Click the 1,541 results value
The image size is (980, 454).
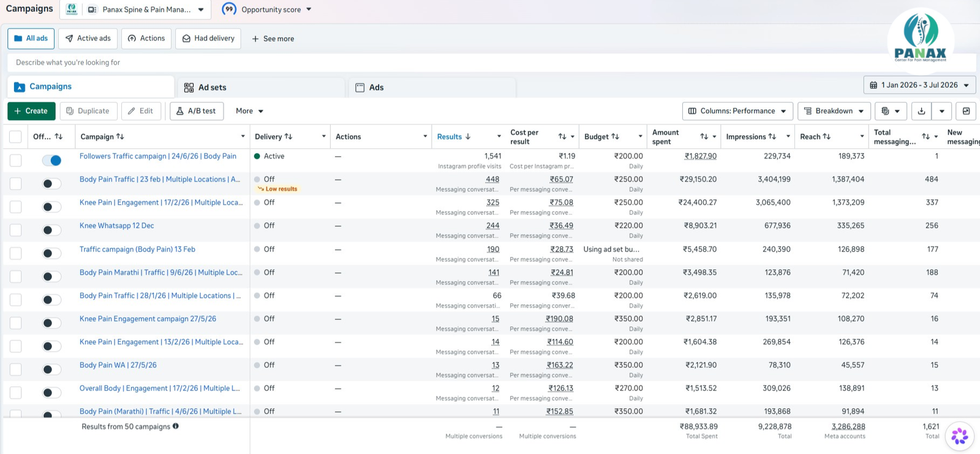(492, 156)
